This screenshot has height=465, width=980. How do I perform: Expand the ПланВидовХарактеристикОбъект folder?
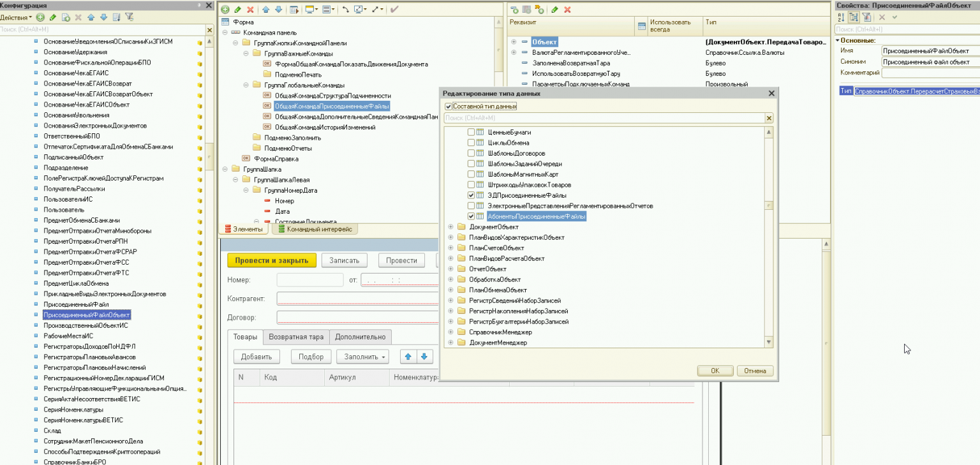pos(450,237)
